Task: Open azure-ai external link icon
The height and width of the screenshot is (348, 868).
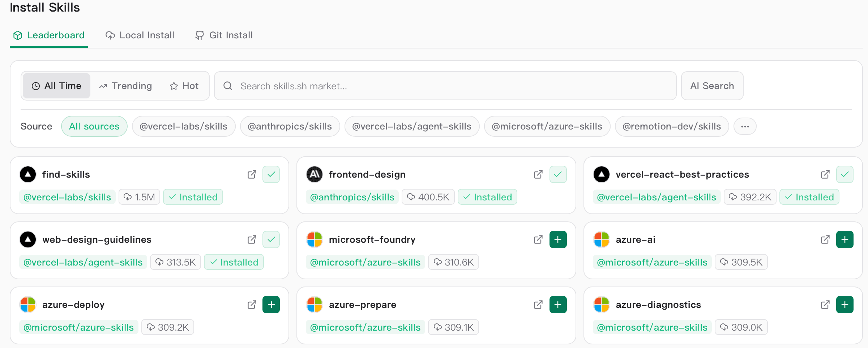Action: click(825, 239)
